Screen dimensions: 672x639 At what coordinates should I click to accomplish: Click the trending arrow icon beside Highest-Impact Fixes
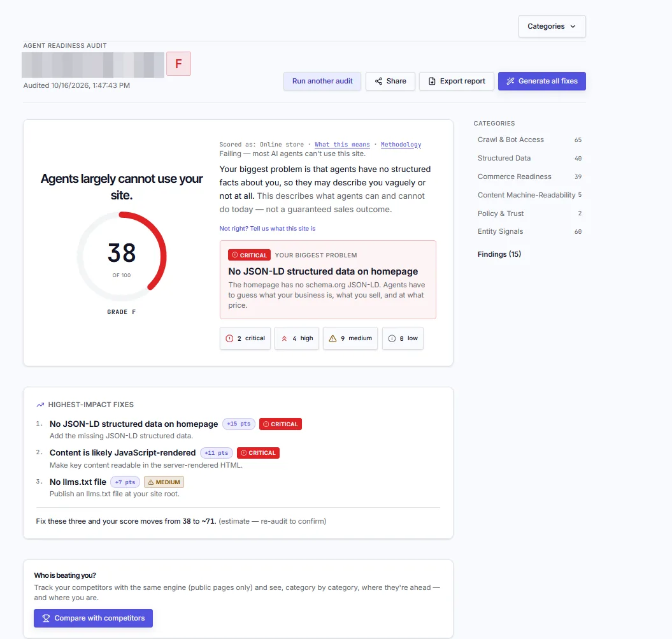[x=40, y=405]
